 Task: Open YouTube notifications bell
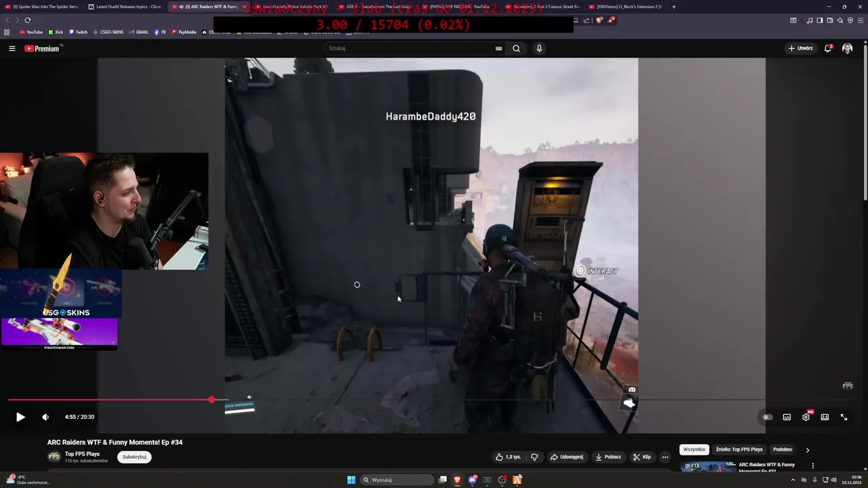click(x=828, y=48)
